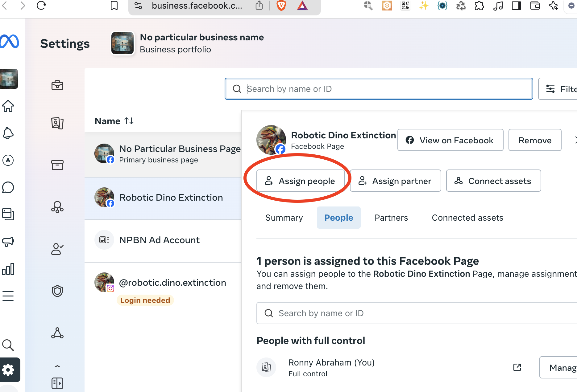
Task: Select the Business assets briefcase icon
Action: click(57, 85)
